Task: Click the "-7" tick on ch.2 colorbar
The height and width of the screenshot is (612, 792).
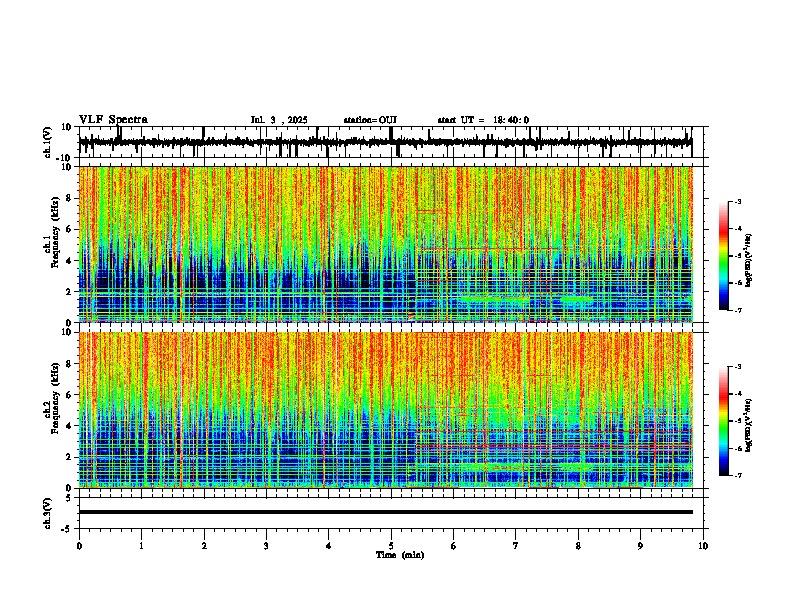Action: [737, 476]
